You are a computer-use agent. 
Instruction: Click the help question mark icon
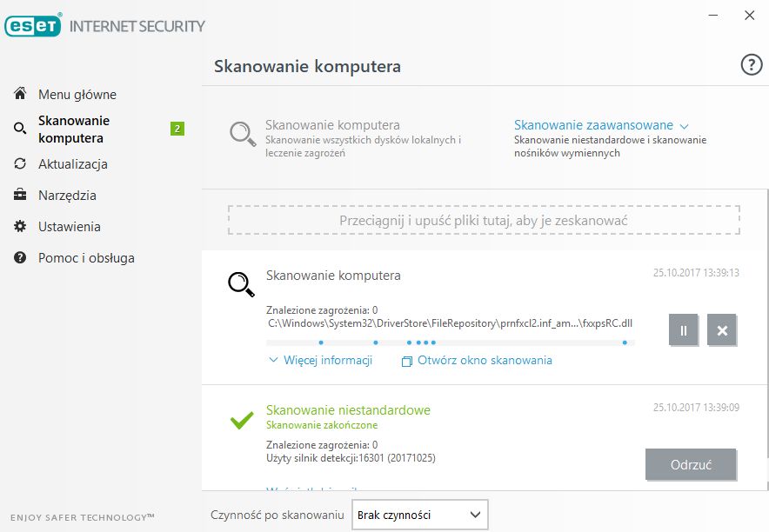coord(751,65)
